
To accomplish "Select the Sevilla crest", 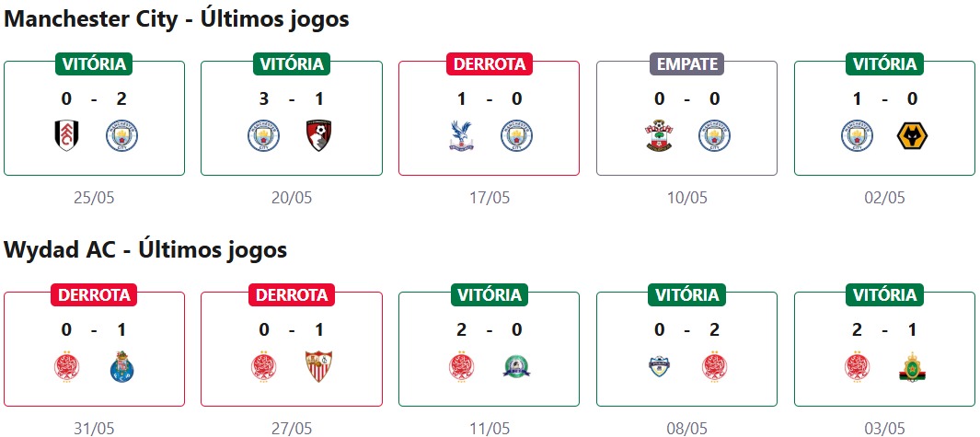I will [318, 367].
